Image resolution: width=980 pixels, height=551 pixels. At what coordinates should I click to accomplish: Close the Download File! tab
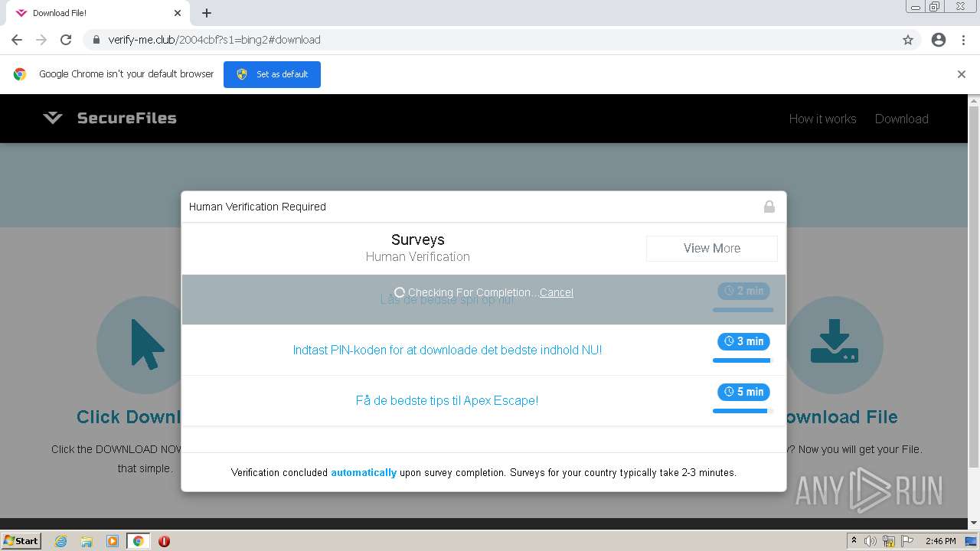[178, 13]
